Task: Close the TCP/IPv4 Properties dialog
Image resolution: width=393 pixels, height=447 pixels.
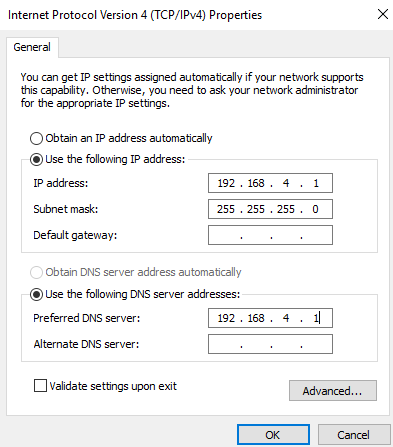Action: pyautogui.click(x=383, y=14)
